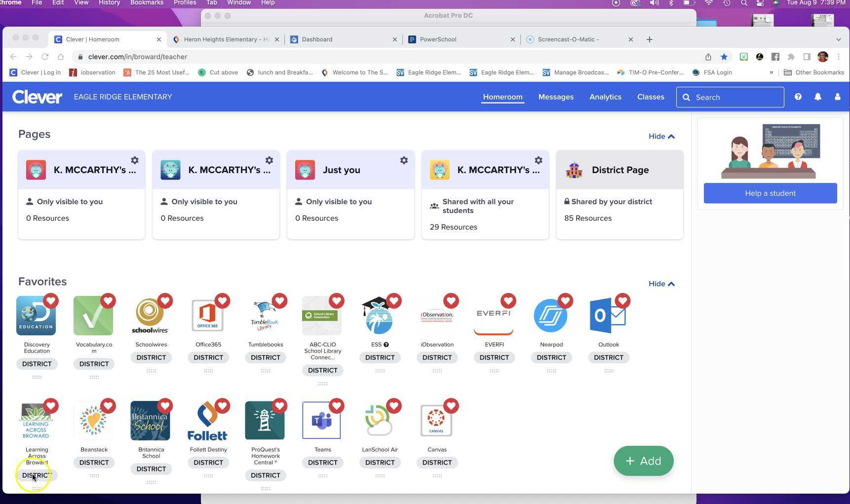Click the Help a student button
The height and width of the screenshot is (504, 850).
click(x=770, y=193)
